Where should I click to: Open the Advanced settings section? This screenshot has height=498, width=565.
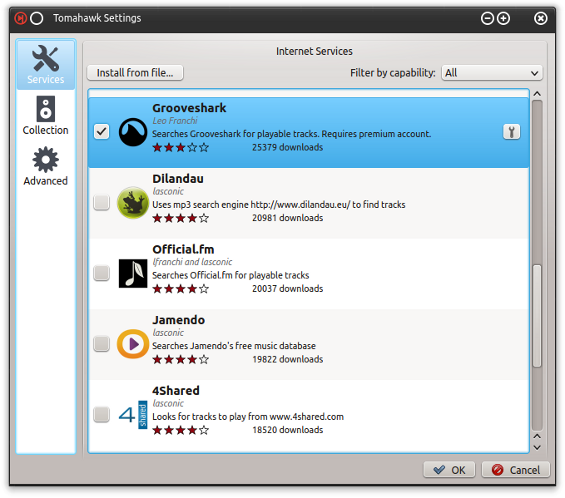(x=46, y=166)
